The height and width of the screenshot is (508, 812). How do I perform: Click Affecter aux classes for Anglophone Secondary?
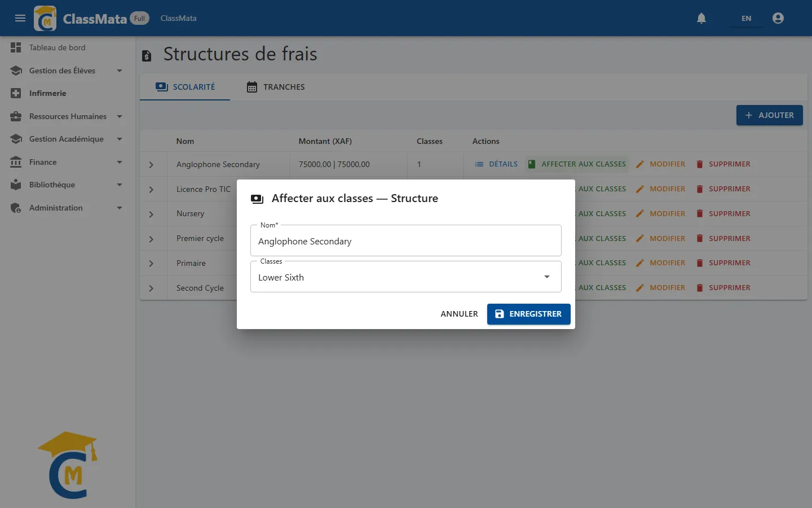577,164
